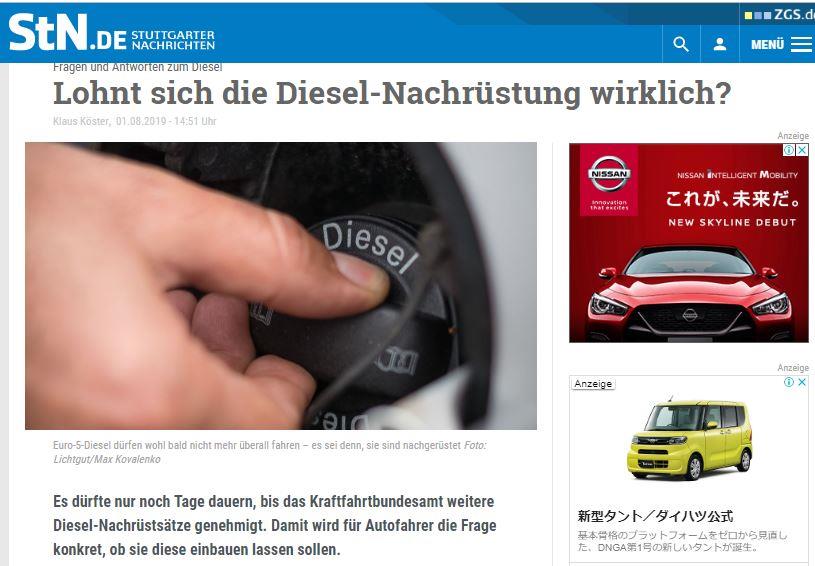This screenshot has height=566, width=815.
Task: Open the Diesel fuel cap article photo
Action: pyautogui.click(x=281, y=286)
